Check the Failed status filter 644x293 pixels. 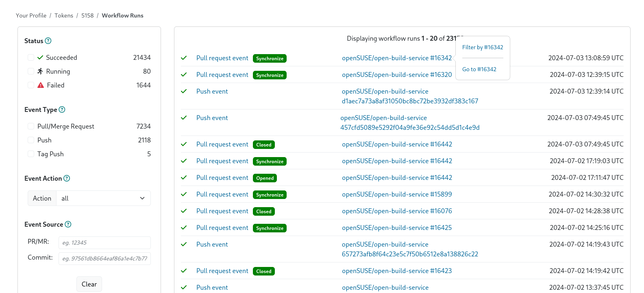pyautogui.click(x=31, y=85)
